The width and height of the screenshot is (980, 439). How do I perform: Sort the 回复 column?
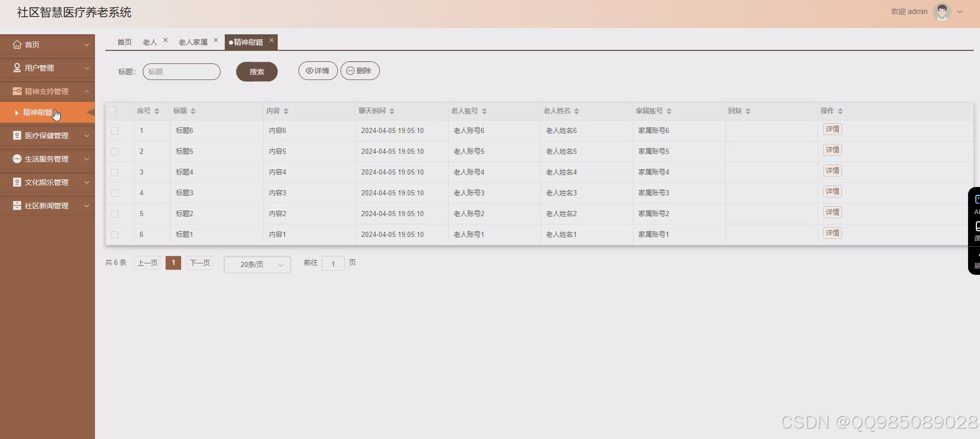748,111
